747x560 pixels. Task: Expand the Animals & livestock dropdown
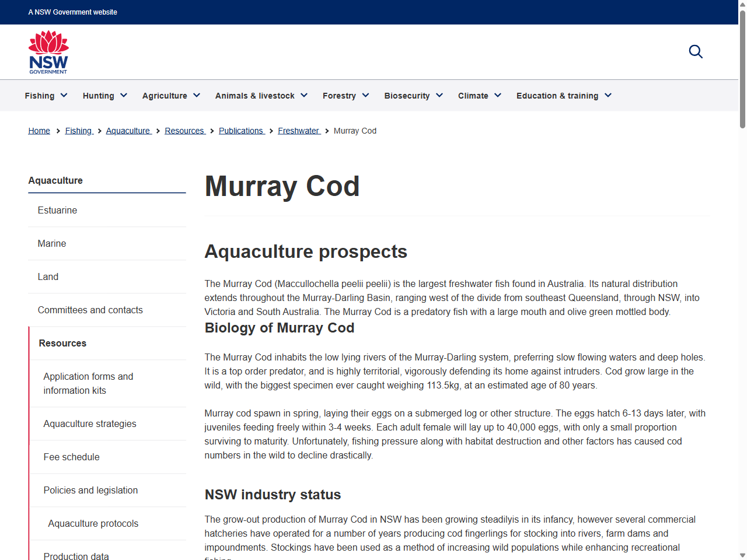click(261, 95)
